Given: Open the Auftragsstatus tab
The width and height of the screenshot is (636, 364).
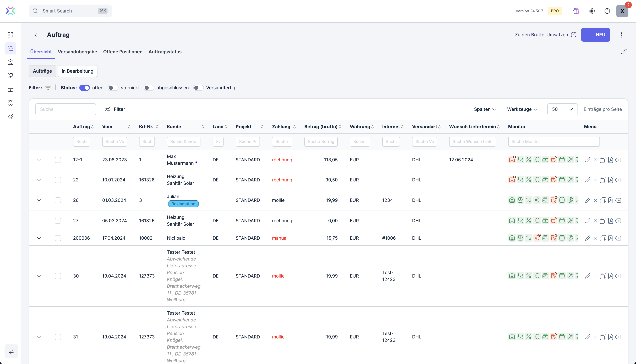Looking at the screenshot, I should pyautogui.click(x=165, y=52).
